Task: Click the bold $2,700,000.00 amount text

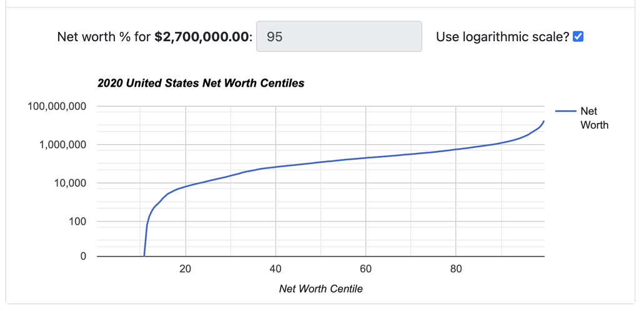Action: (x=203, y=37)
